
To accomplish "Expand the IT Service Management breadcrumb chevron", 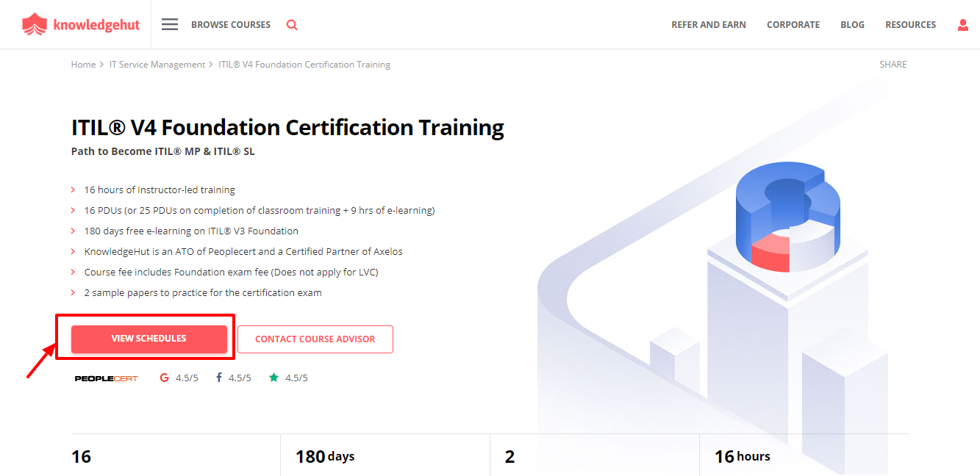I will click(x=211, y=64).
